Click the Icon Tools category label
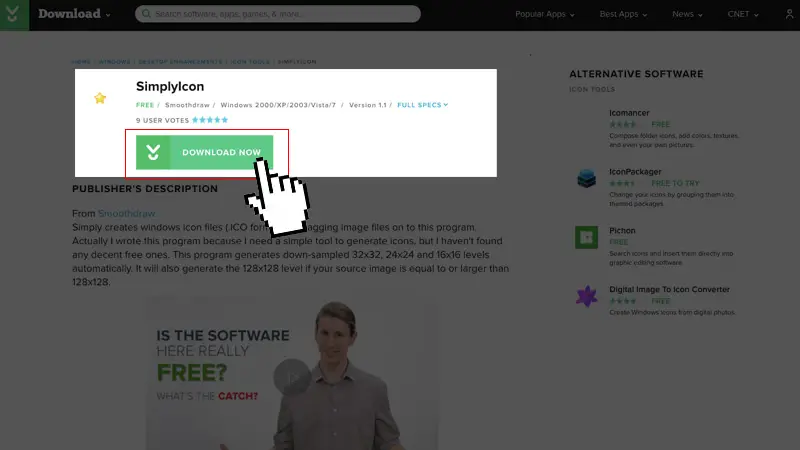The height and width of the screenshot is (450, 800). point(592,89)
